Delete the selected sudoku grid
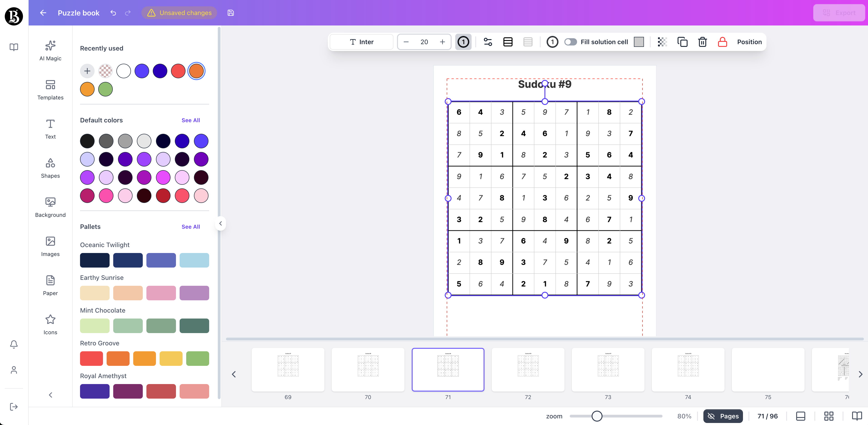Viewport: 868px width, 425px height. pos(702,42)
